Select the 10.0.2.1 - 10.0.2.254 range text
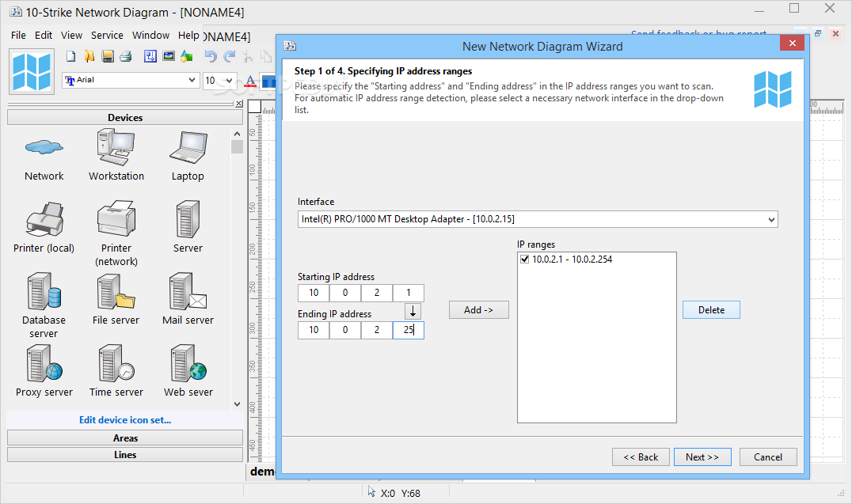 tap(572, 259)
